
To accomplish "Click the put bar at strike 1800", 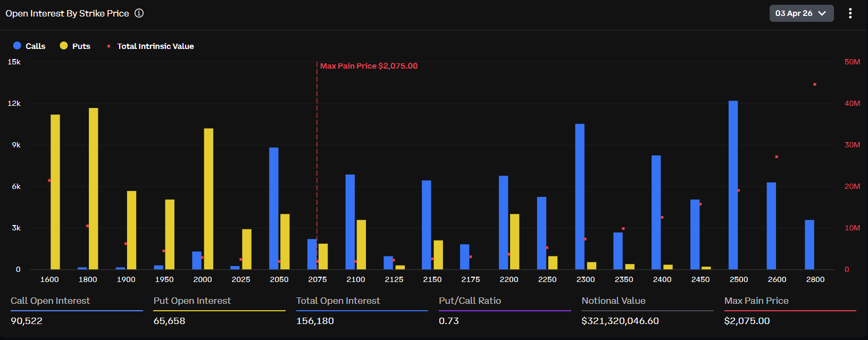I will [x=93, y=188].
